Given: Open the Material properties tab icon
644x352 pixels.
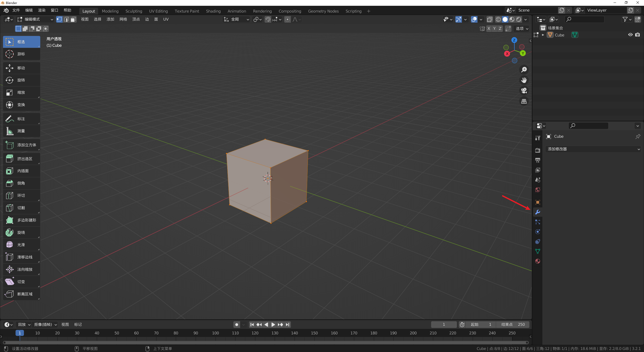Looking at the screenshot, I should (x=538, y=261).
